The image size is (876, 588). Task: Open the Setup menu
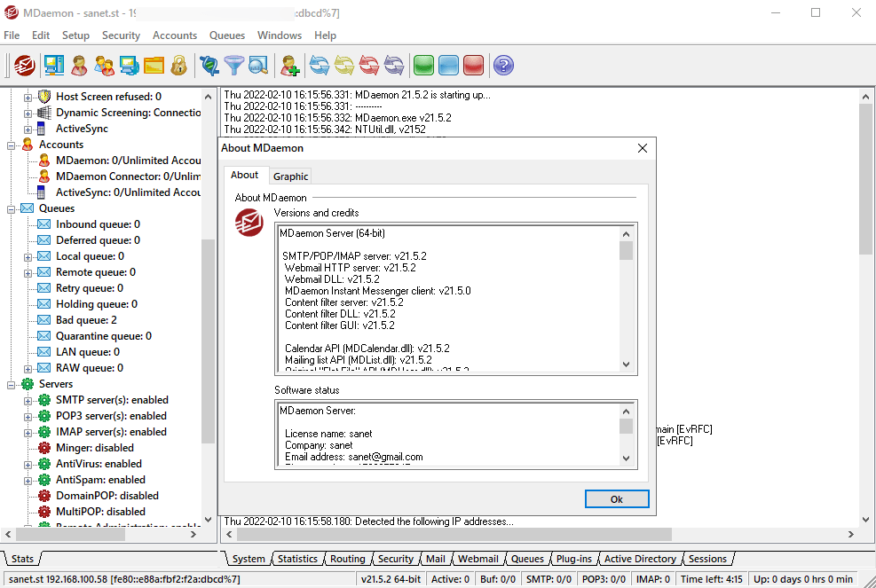coord(75,35)
